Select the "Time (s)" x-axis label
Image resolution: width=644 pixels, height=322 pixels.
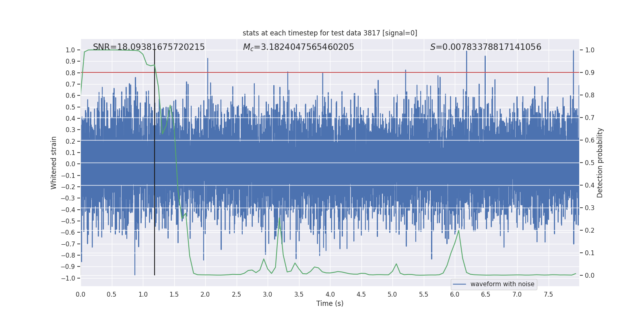click(330, 303)
